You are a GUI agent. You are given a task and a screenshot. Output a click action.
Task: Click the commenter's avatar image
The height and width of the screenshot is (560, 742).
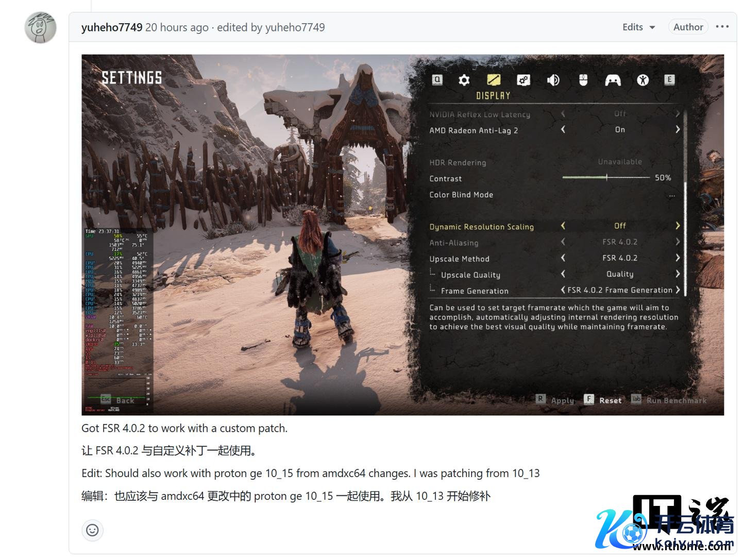(x=40, y=28)
